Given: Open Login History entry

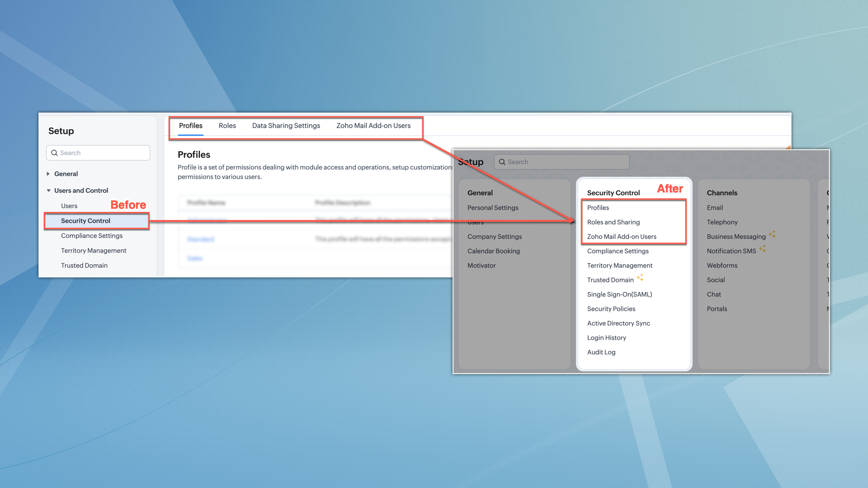Looking at the screenshot, I should [x=606, y=338].
